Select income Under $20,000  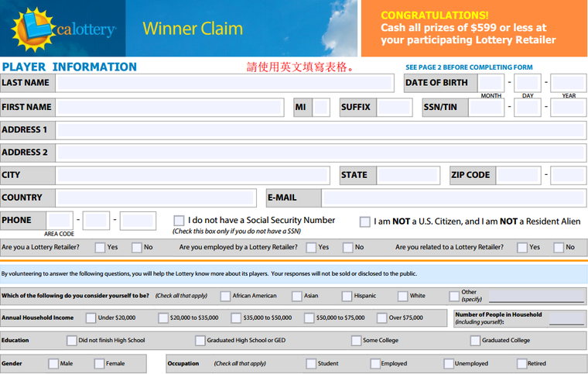(x=91, y=318)
